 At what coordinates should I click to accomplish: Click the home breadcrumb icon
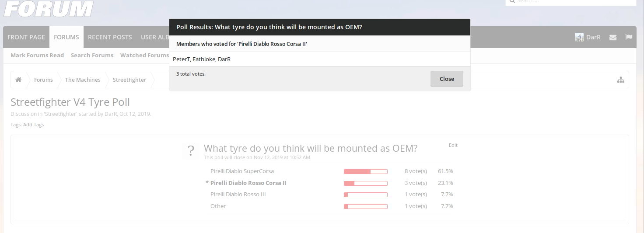pyautogui.click(x=18, y=80)
